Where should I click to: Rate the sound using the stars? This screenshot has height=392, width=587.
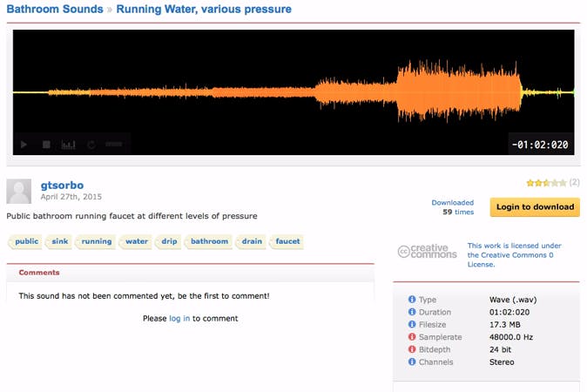coord(547,183)
